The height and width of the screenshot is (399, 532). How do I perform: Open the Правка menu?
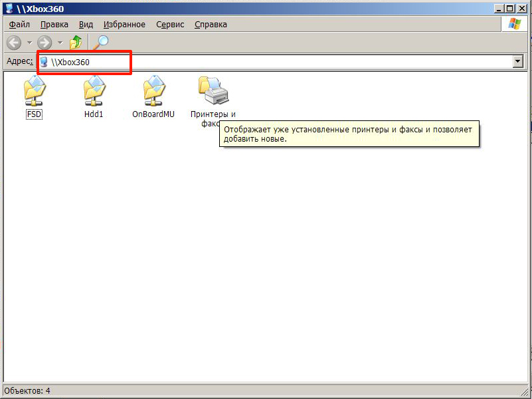(x=54, y=25)
